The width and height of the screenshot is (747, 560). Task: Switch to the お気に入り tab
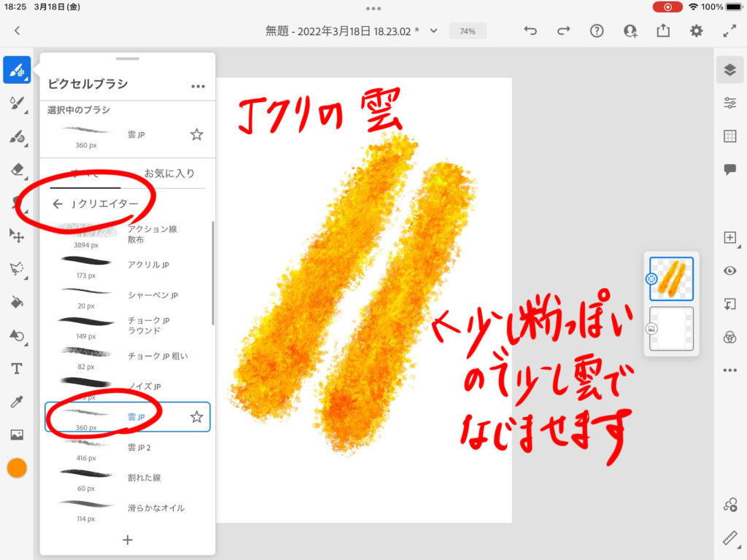pos(169,174)
